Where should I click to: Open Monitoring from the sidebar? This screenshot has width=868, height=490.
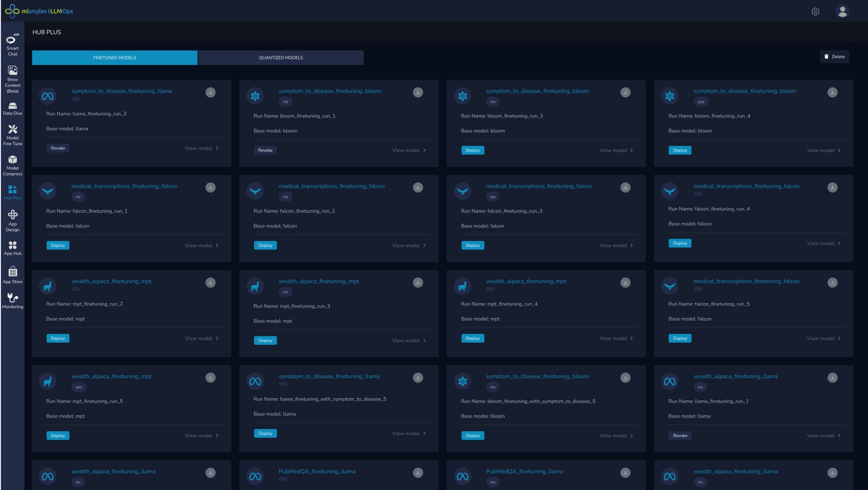12,301
